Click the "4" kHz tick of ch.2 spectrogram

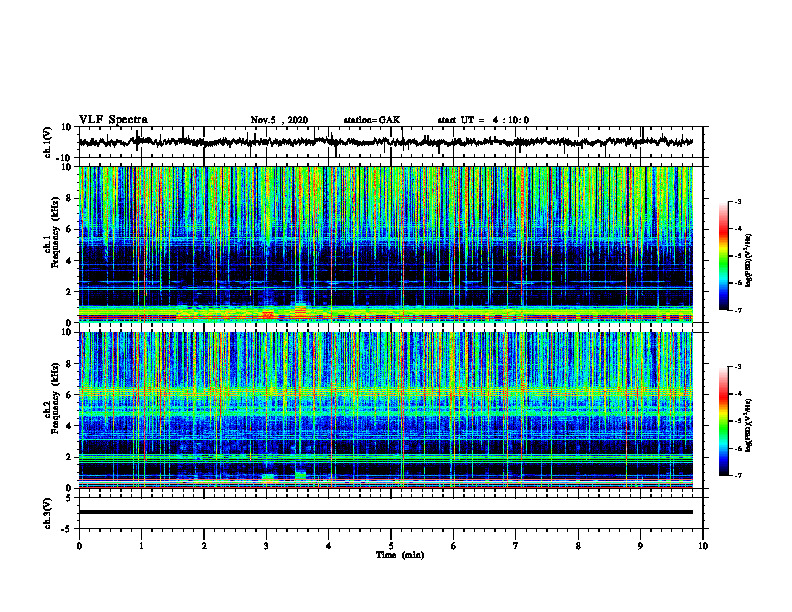[x=70, y=426]
